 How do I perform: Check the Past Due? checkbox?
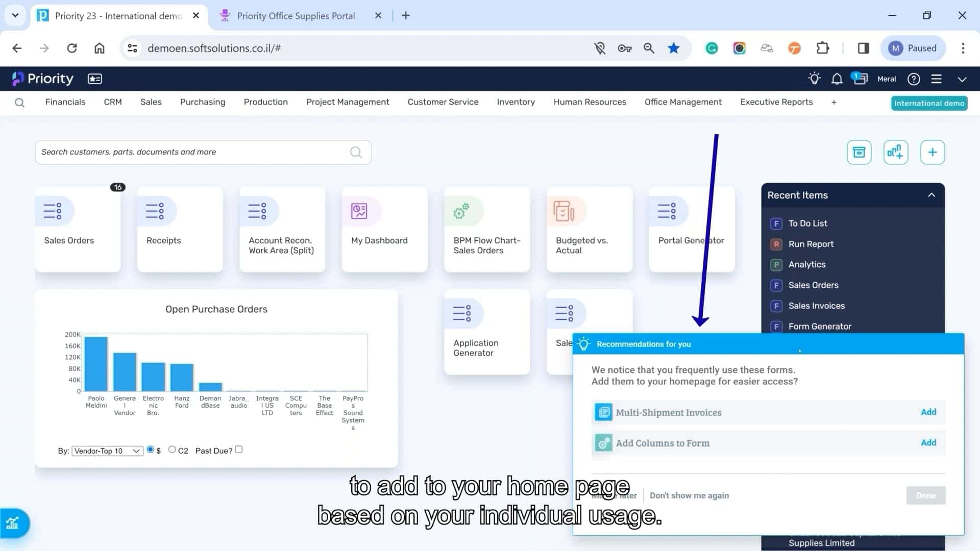(x=238, y=449)
